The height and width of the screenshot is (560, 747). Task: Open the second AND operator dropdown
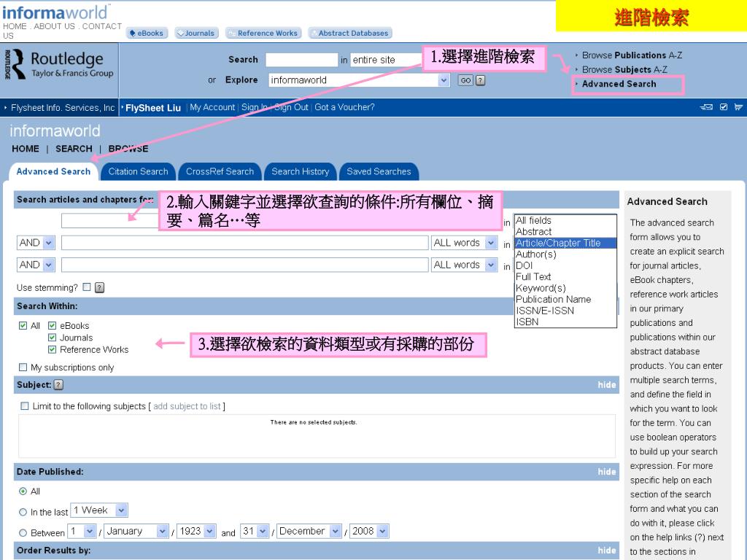36,265
